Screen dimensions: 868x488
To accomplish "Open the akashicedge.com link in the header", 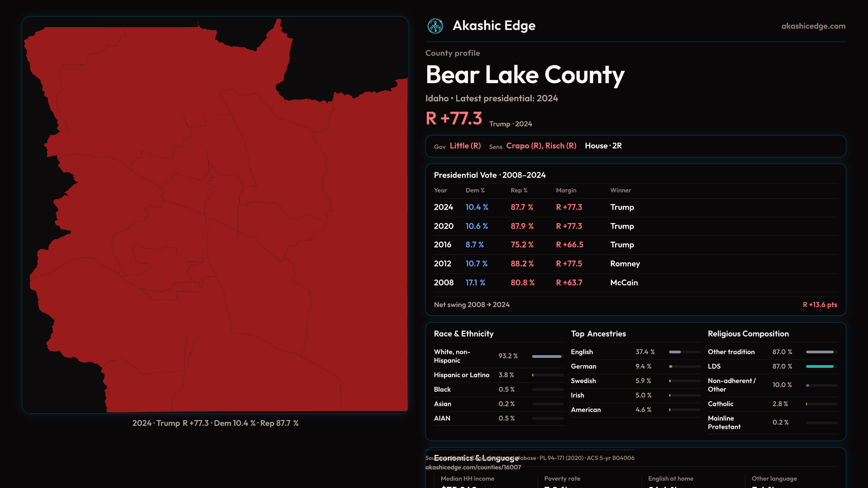I will [x=813, y=26].
